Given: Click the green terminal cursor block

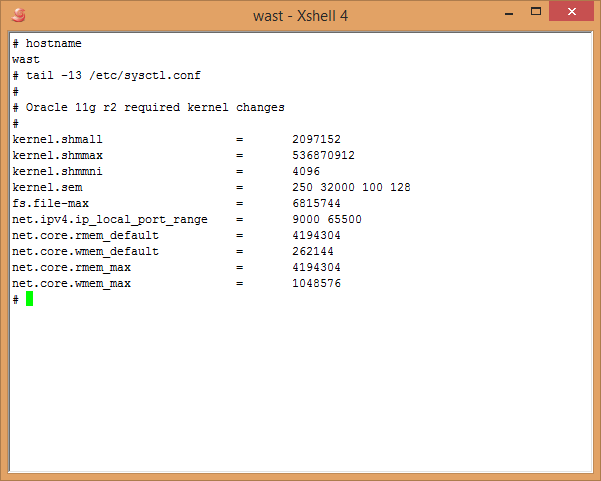Looking at the screenshot, I should point(30,299).
